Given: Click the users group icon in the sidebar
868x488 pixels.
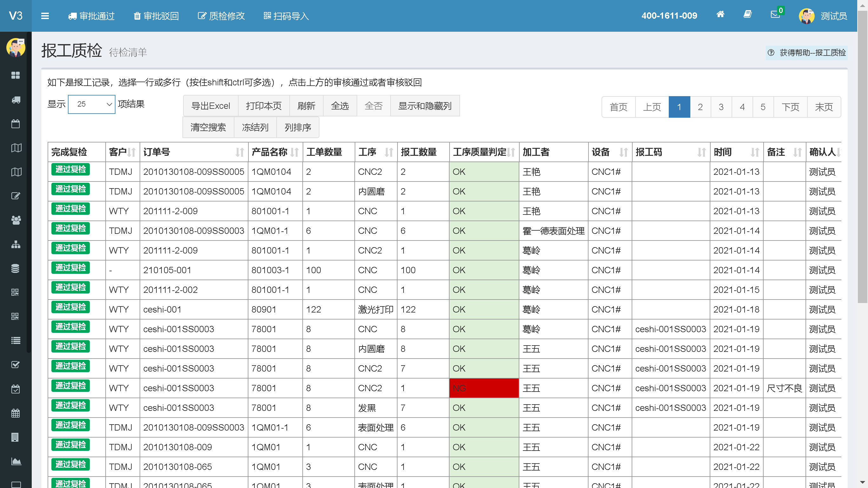Looking at the screenshot, I should [x=16, y=220].
